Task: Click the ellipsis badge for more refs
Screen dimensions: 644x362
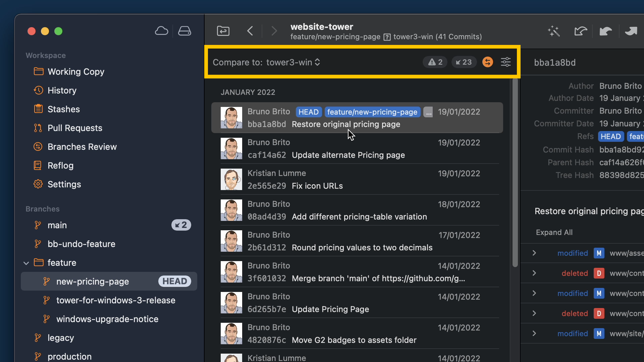Action: 428,112
